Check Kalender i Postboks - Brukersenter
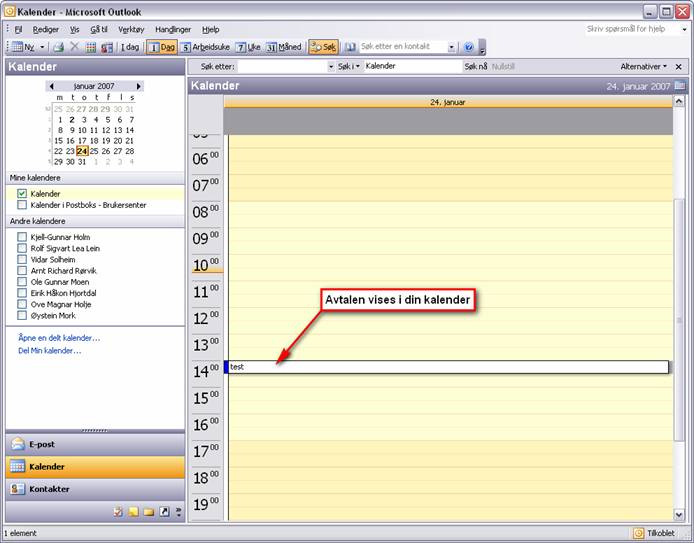 [x=22, y=205]
